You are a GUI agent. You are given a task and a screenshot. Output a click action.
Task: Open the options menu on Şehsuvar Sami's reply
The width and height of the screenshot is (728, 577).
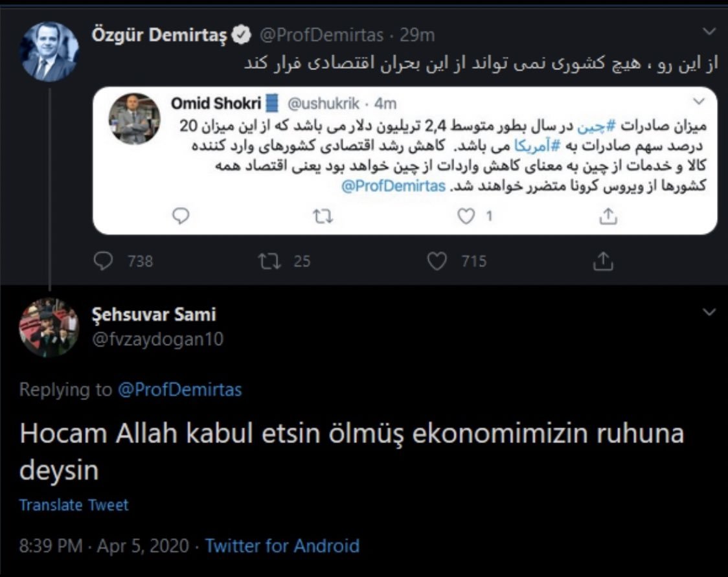710,312
